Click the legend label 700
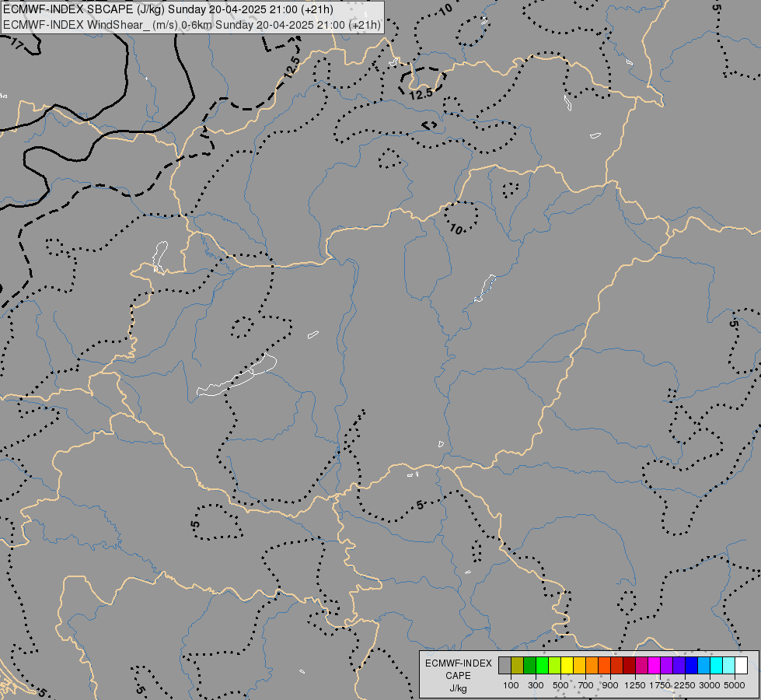The height and width of the screenshot is (700, 761). (x=586, y=685)
